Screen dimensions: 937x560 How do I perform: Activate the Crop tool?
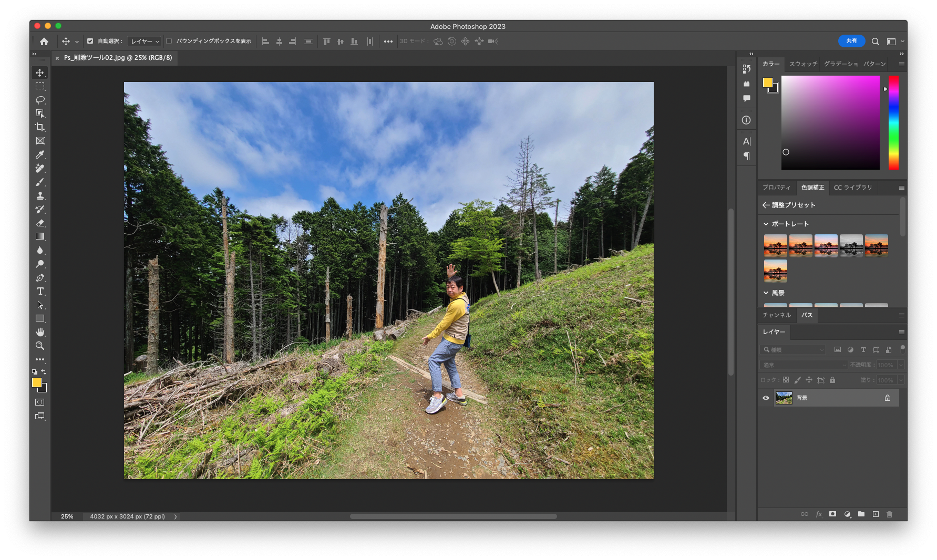(x=40, y=127)
